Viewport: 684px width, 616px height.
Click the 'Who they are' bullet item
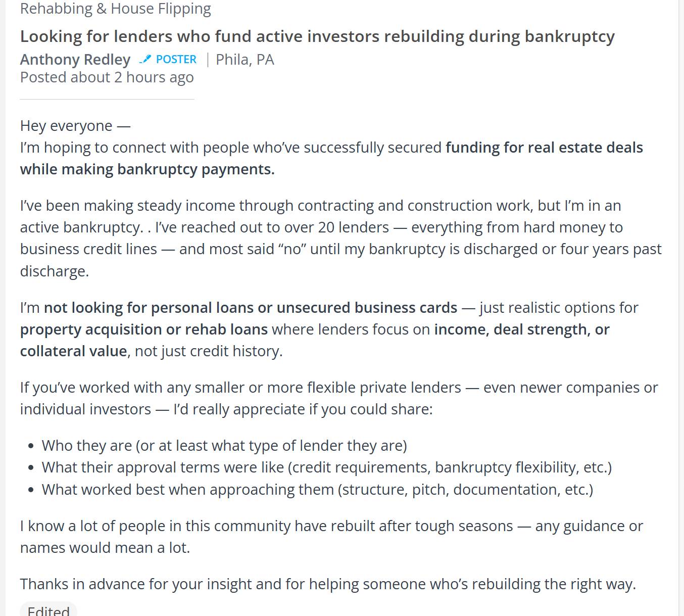click(224, 446)
